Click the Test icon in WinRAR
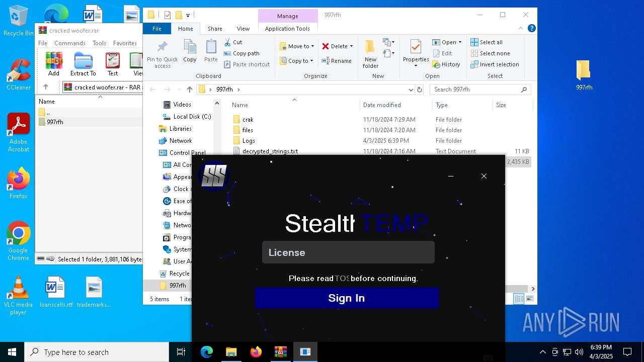This screenshot has width=644, height=362. click(113, 64)
